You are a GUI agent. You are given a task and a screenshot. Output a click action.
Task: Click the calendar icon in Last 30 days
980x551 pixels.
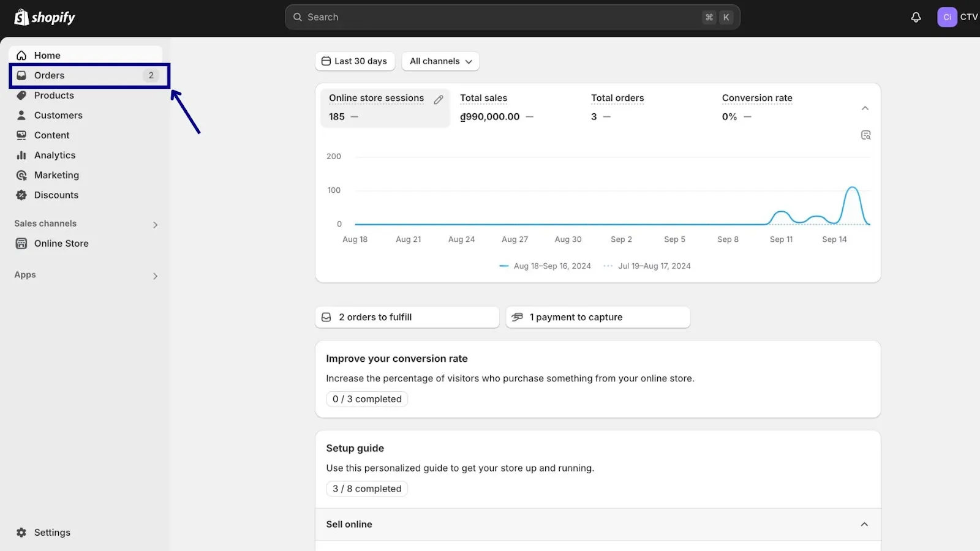point(326,61)
